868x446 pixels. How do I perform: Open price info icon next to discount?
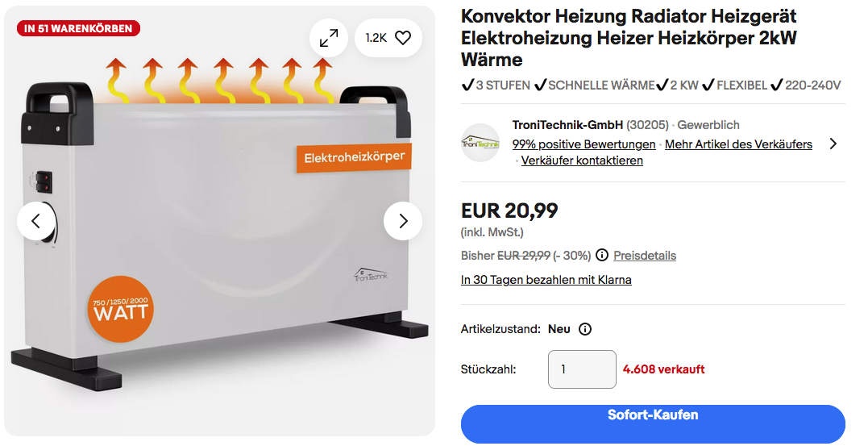(x=602, y=256)
